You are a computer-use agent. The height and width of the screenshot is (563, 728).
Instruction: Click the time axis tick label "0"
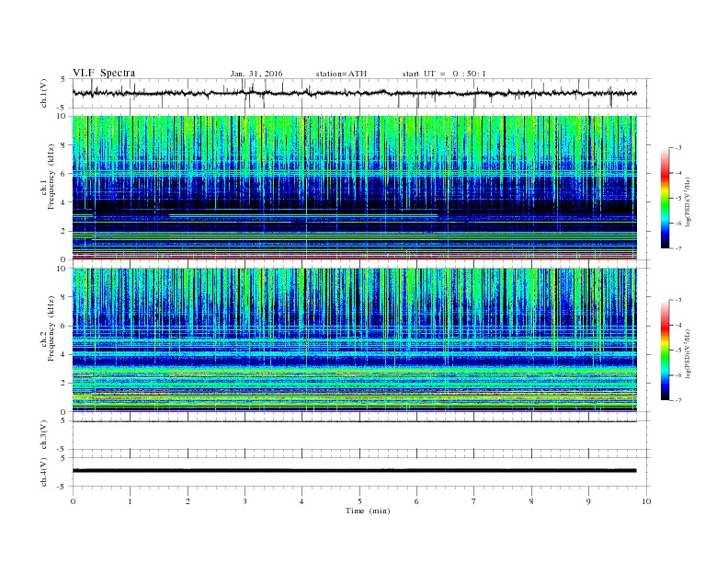[73, 501]
